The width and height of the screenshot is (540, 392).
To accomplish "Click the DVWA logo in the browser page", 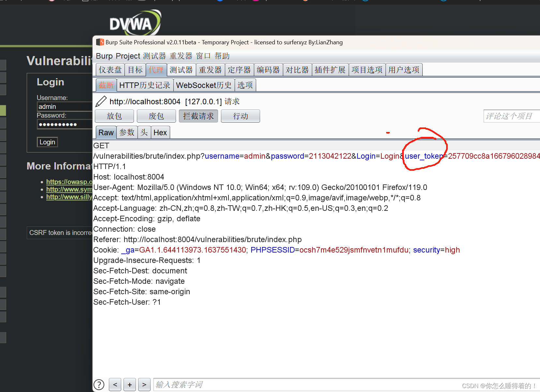I will [x=135, y=23].
